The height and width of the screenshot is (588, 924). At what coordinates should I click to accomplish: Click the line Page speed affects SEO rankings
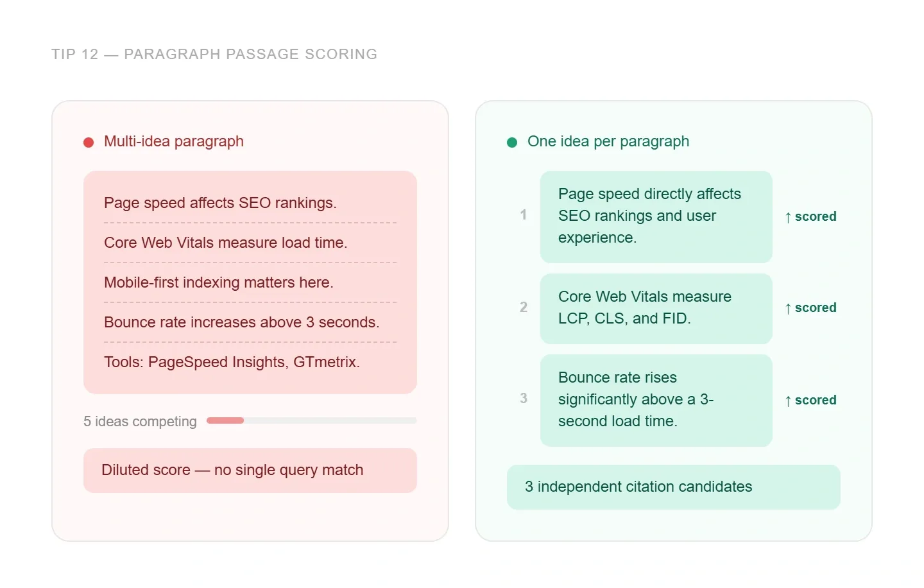(220, 203)
